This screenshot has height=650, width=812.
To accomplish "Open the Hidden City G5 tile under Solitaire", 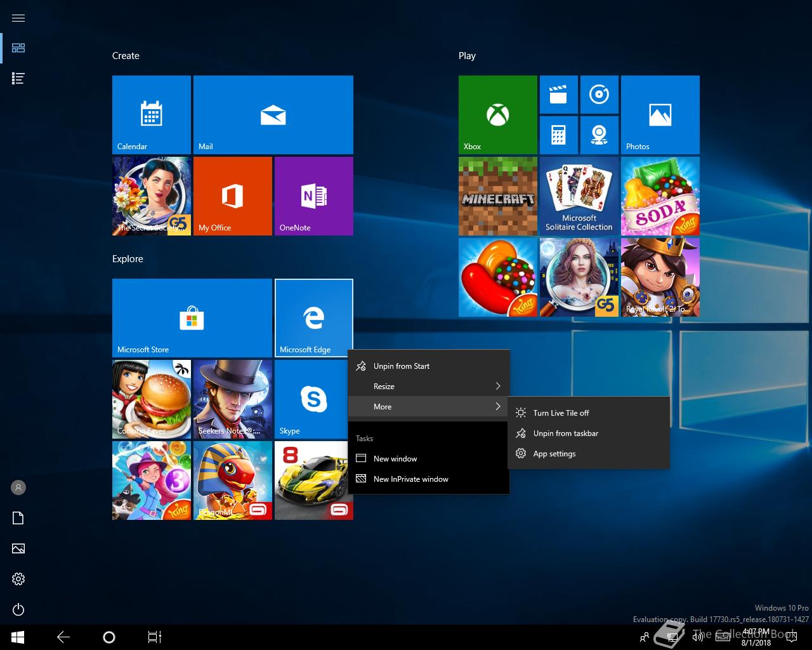I will 579,277.
